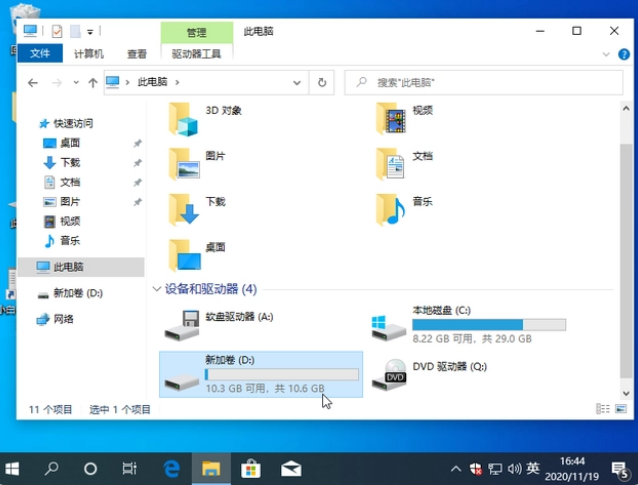
Task: Refresh the current folder view
Action: pyautogui.click(x=322, y=83)
